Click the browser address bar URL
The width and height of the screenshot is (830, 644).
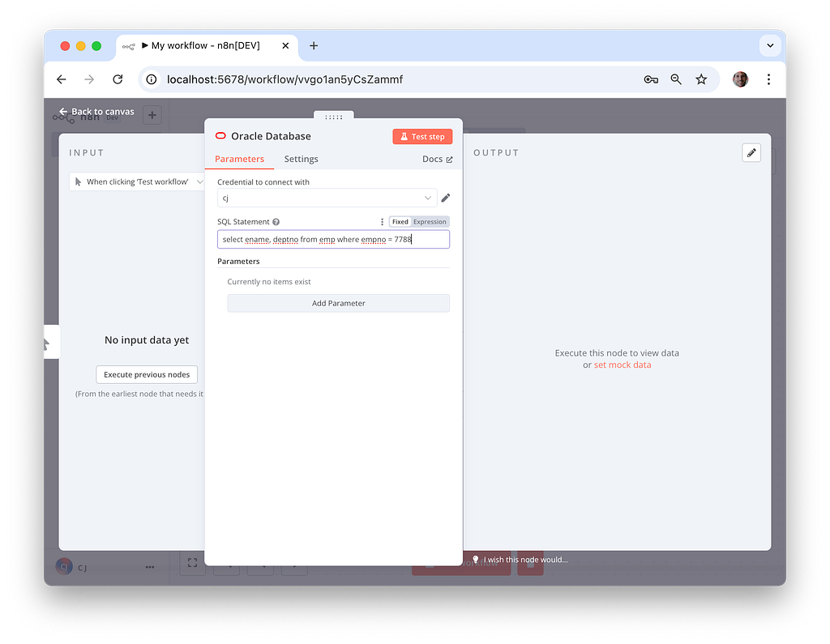(x=285, y=79)
